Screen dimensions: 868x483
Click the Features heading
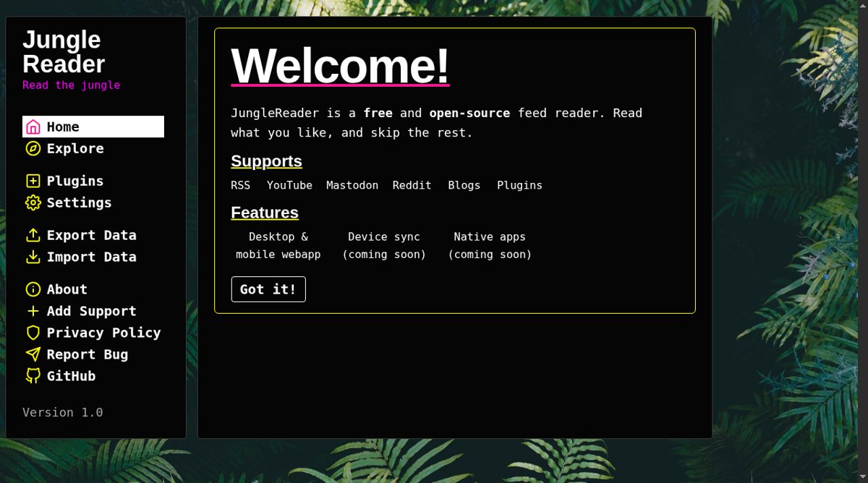tap(265, 212)
